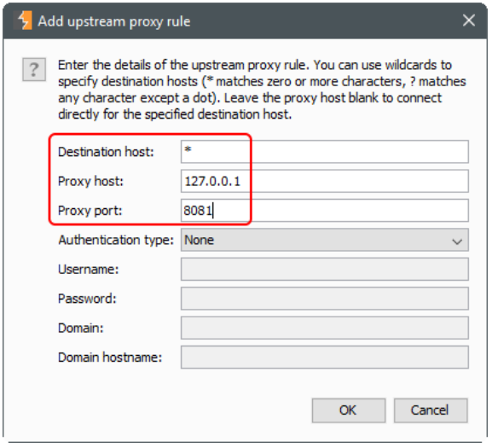Select the Proxy port field showing 8081
492x448 pixels.
pyautogui.click(x=325, y=210)
